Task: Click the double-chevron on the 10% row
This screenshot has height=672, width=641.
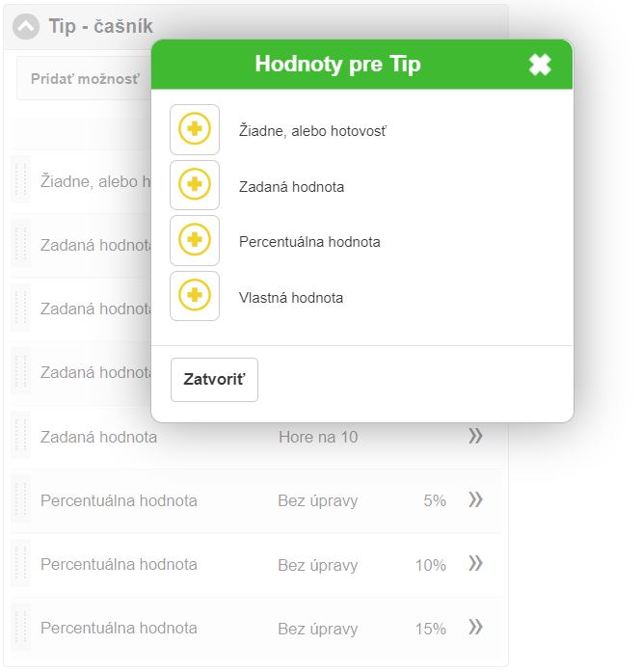Action: tap(475, 564)
